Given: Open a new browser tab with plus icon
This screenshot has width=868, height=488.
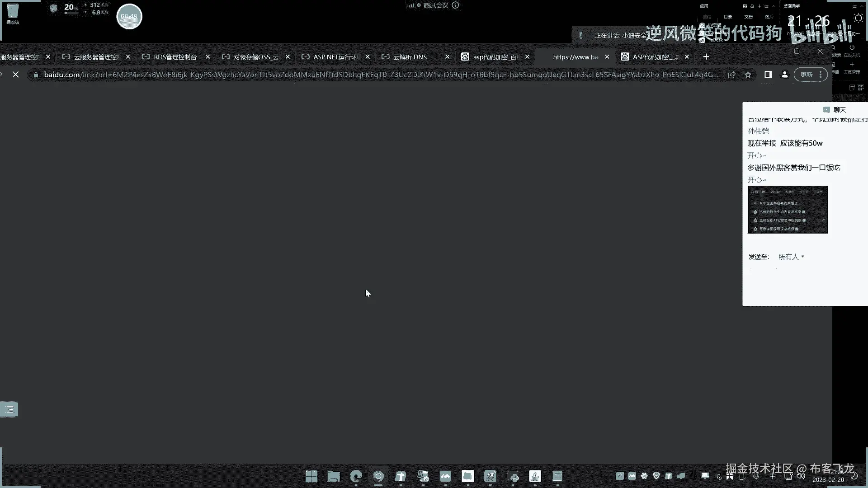Looking at the screenshot, I should [x=706, y=56].
